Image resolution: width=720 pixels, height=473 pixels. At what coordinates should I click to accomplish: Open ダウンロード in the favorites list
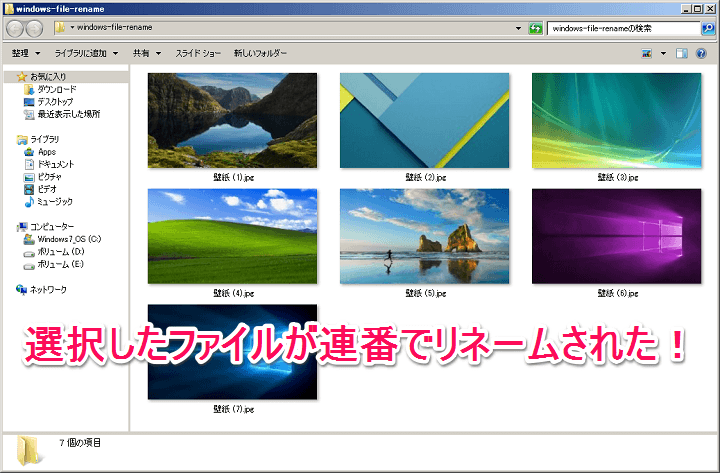57,89
